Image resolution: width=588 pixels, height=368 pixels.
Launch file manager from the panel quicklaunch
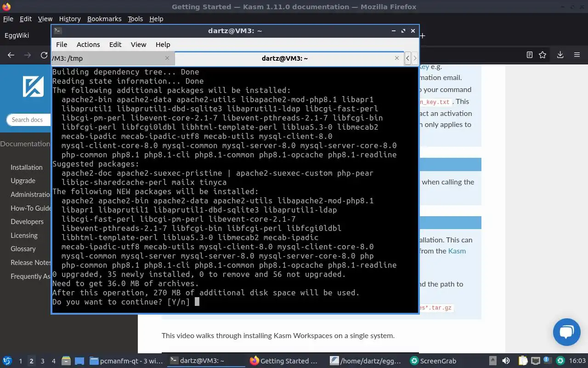pos(66,361)
